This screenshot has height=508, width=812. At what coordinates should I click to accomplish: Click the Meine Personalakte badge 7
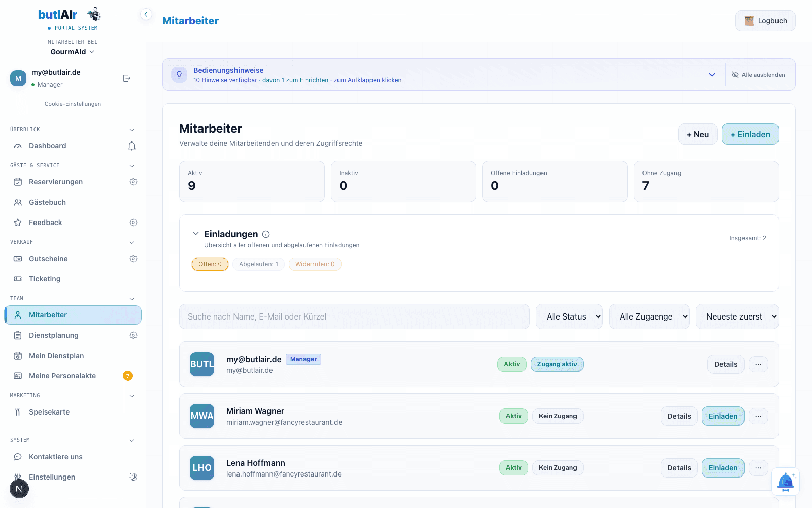tap(128, 376)
